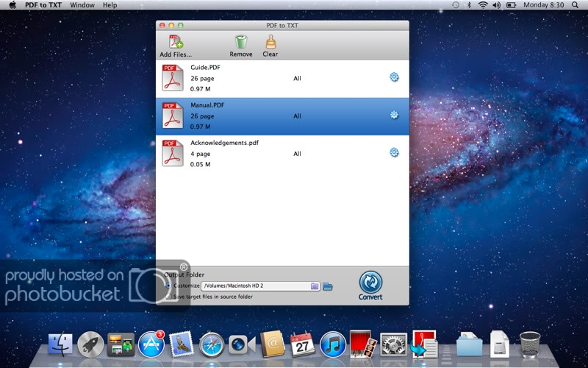This screenshot has height=368, width=588.
Task: Open settings gear for Acknowledgements.pdf
Action: 394,152
